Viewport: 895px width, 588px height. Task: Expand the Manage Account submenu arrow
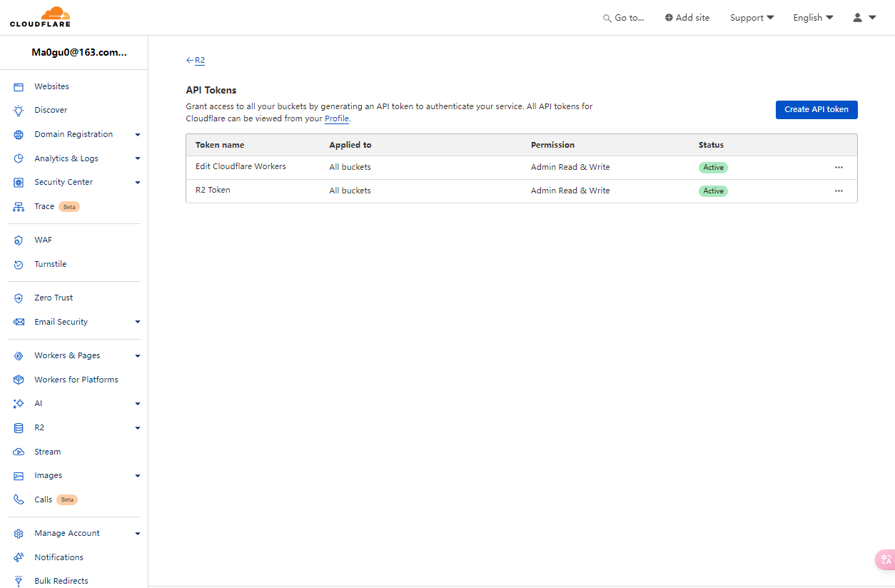[x=138, y=534]
